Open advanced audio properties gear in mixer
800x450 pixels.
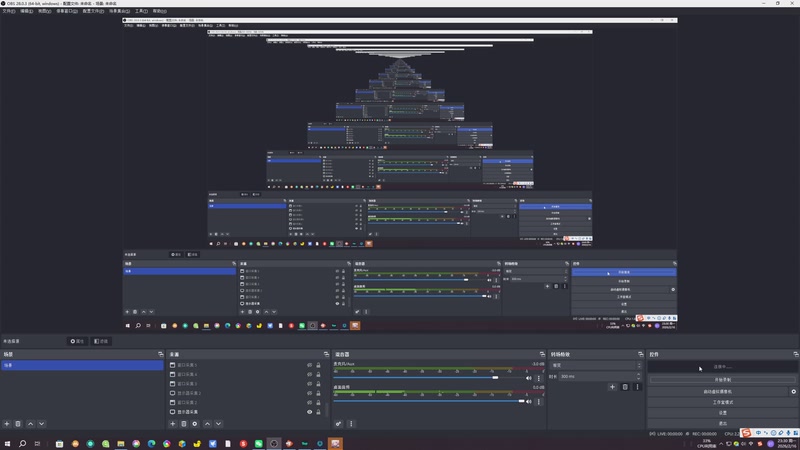338,423
